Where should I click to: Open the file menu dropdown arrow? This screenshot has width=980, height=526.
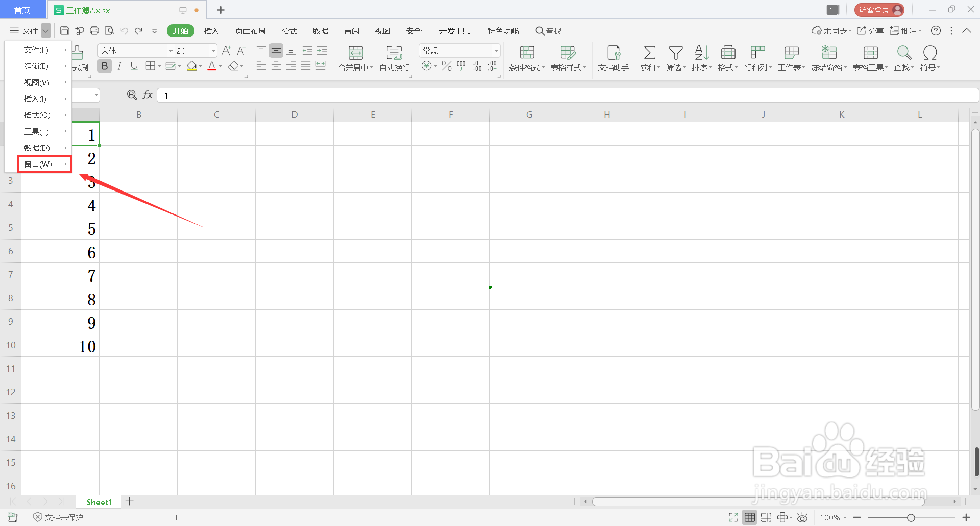pyautogui.click(x=46, y=31)
